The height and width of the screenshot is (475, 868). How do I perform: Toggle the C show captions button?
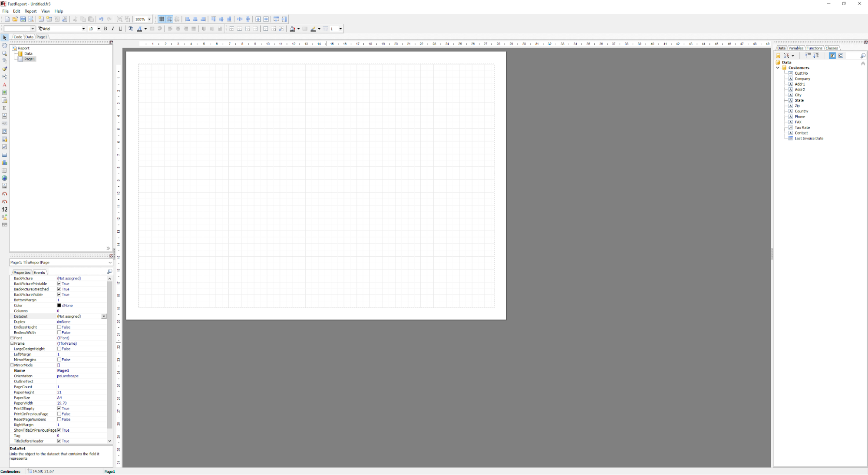pyautogui.click(x=841, y=56)
